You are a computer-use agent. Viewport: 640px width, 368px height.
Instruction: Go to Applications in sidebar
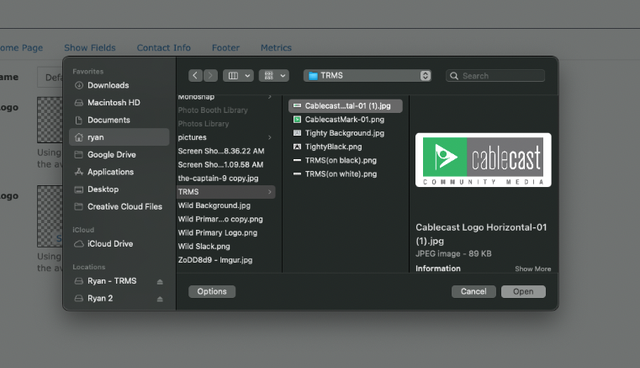[x=119, y=172]
